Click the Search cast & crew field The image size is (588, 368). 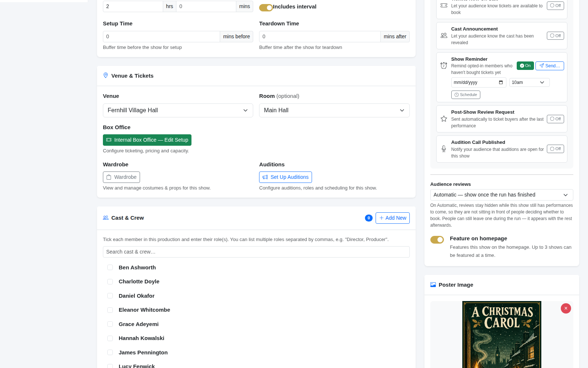pos(256,252)
